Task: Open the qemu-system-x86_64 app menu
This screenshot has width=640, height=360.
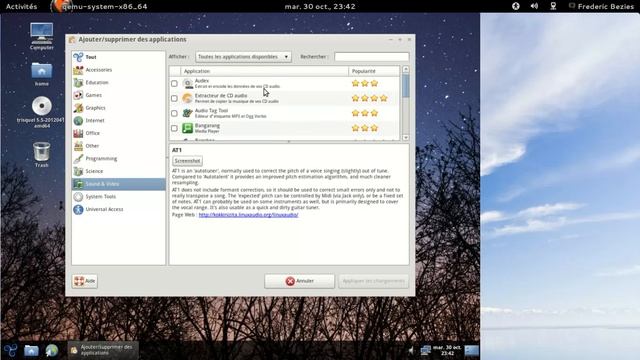Action: (99, 6)
